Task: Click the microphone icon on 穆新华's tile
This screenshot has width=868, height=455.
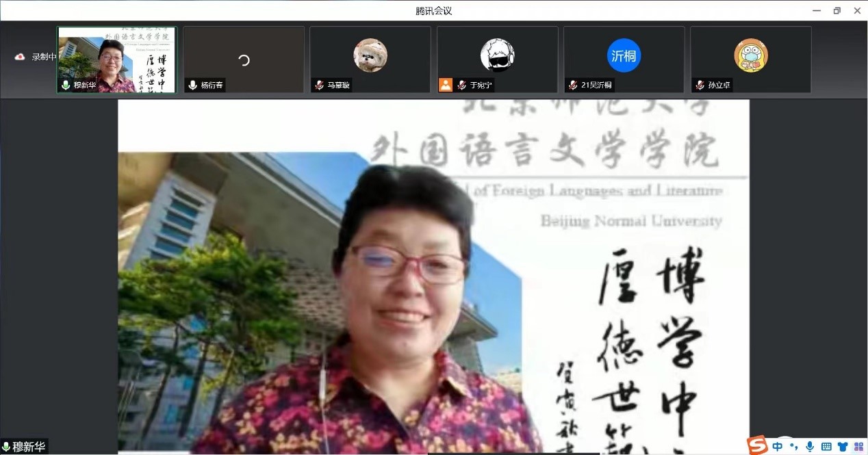Action: (66, 86)
